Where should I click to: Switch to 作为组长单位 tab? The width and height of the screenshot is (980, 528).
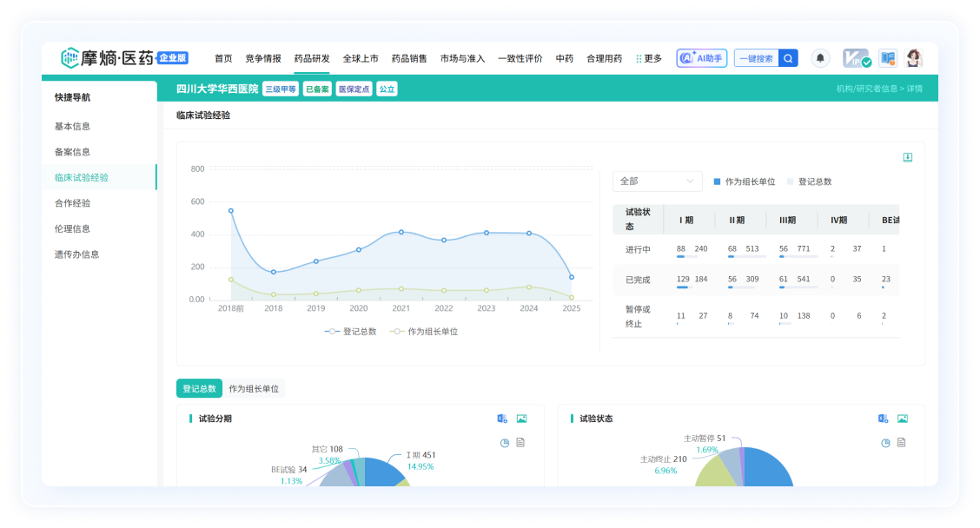[254, 389]
